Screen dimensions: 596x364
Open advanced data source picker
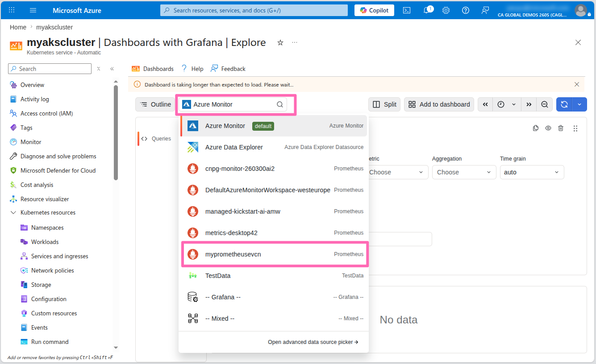(313, 342)
